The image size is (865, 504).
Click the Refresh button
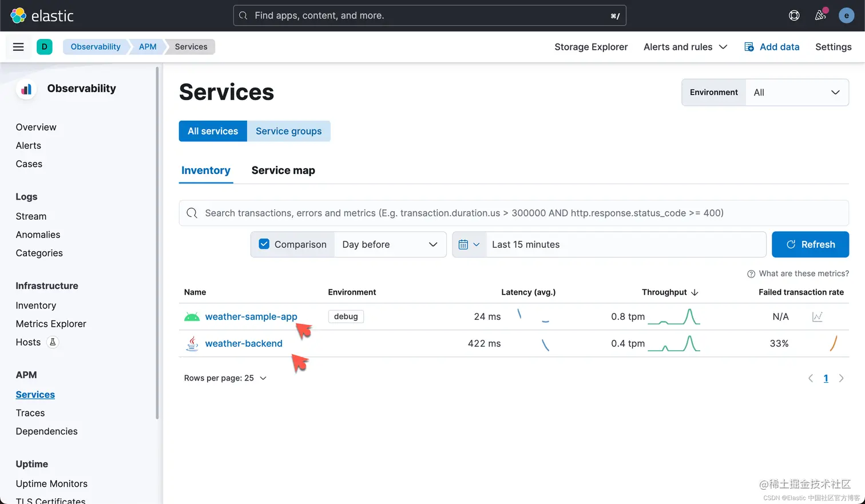[x=810, y=244]
